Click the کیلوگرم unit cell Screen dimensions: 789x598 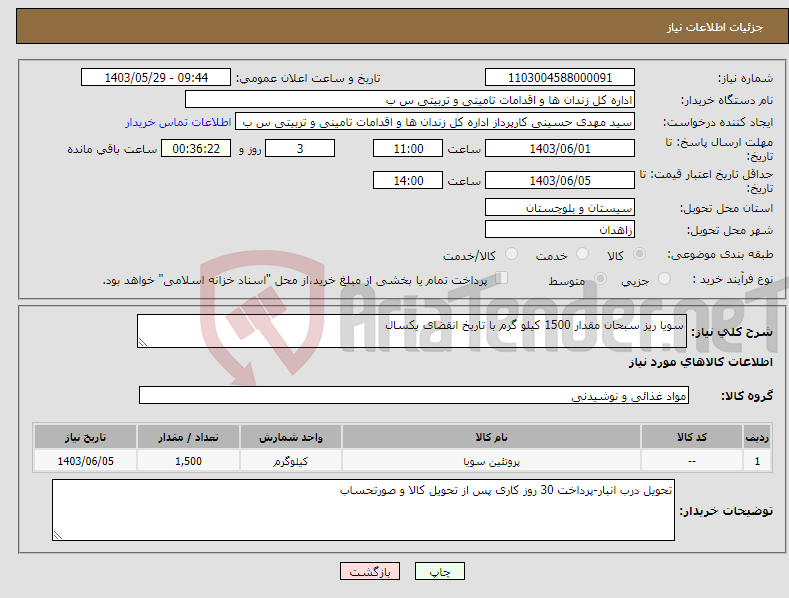(x=290, y=461)
